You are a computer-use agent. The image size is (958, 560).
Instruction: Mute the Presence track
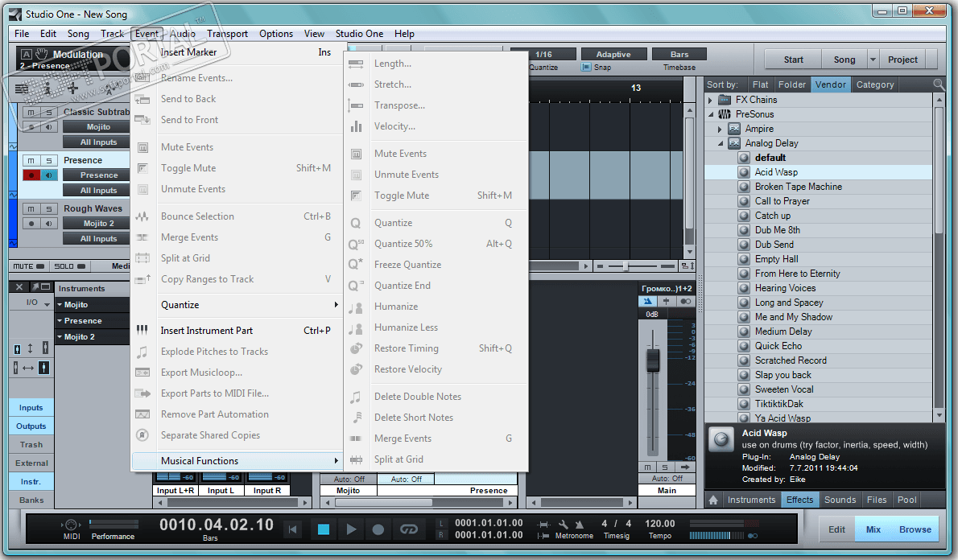tap(31, 161)
